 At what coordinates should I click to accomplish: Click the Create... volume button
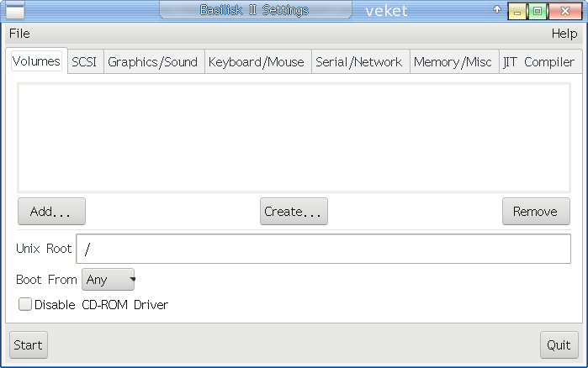coord(294,212)
